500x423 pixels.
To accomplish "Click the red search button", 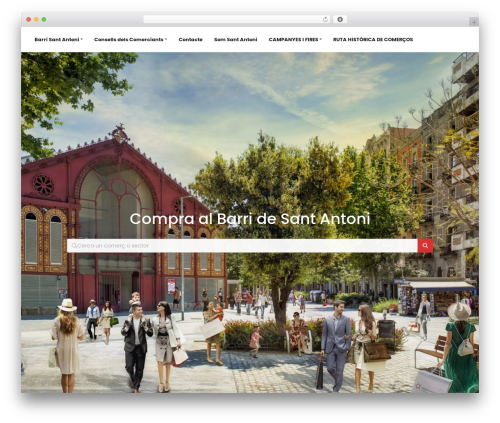I will (425, 246).
